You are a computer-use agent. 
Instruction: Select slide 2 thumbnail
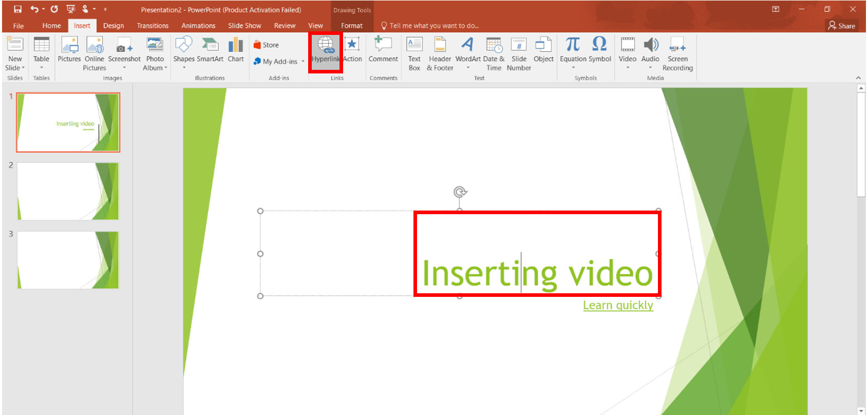click(x=68, y=191)
